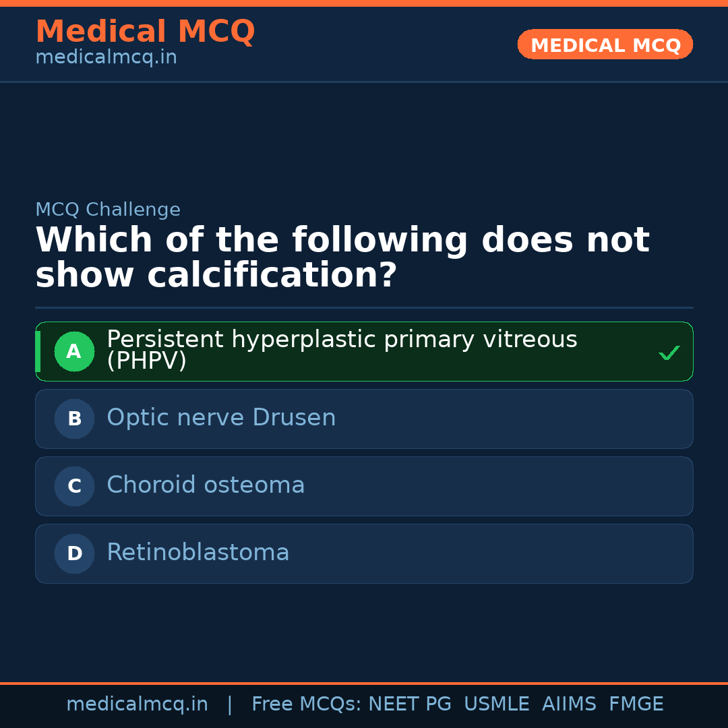Viewport: 728px width, 728px height.
Task: Open the medicalmcq.in link under the header title
Action: tap(106, 58)
